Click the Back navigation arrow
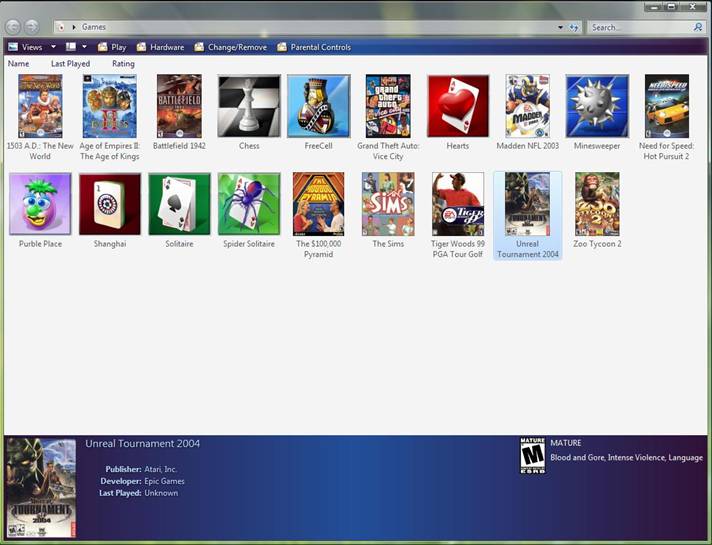Image resolution: width=712 pixels, height=545 pixels. (13, 27)
